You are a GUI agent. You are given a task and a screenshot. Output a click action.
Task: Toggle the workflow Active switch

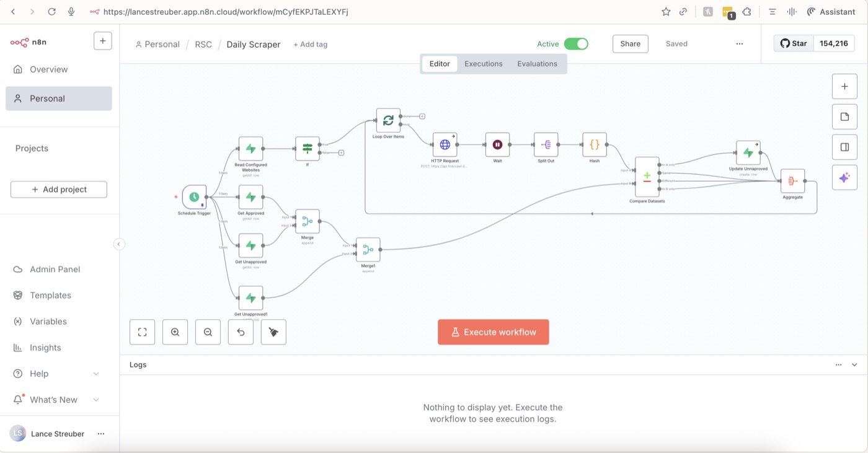(x=576, y=44)
